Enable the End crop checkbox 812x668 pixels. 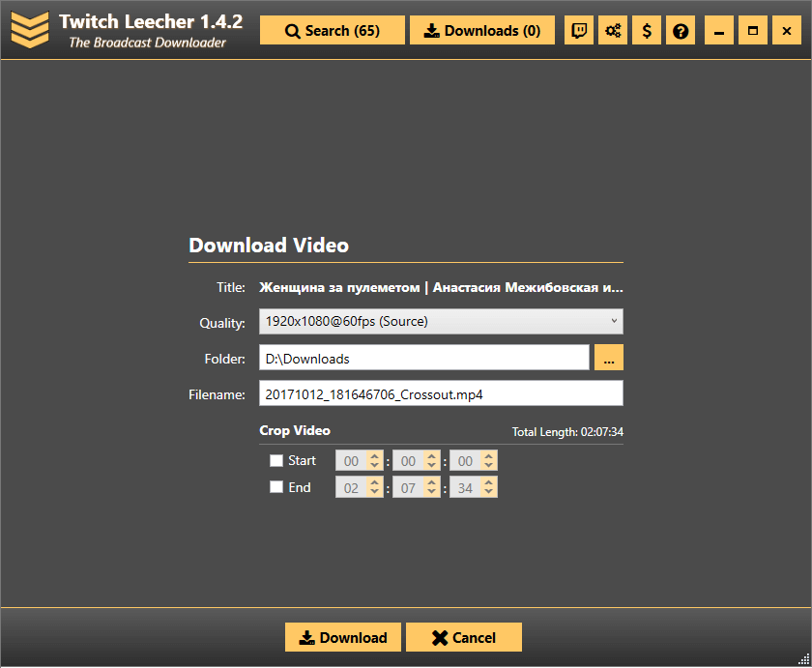(x=276, y=487)
